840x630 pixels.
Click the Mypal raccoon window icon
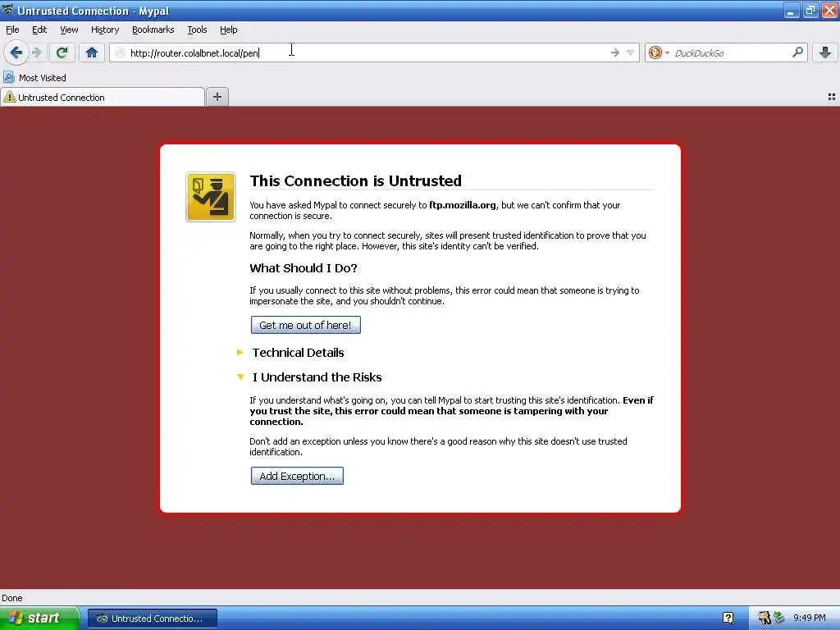8,10
